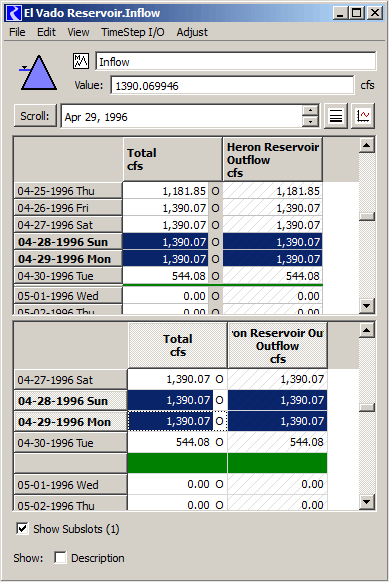Click the scroll date up-arrow stepper

310,111
